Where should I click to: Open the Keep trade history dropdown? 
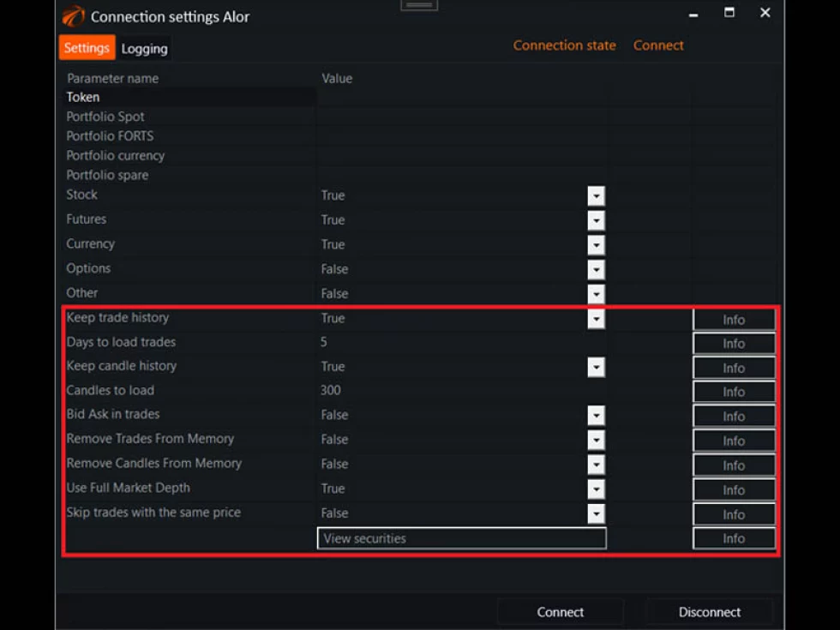pos(596,319)
